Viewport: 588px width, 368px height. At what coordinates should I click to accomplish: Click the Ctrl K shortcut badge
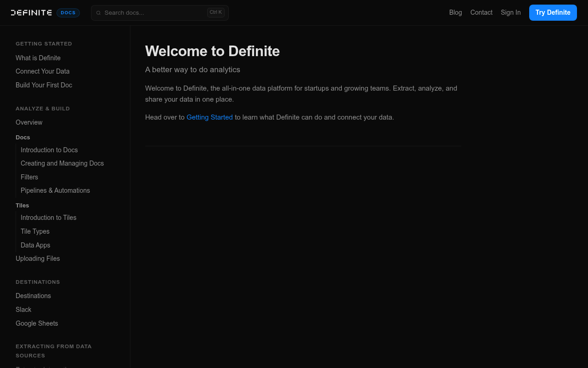pos(216,12)
